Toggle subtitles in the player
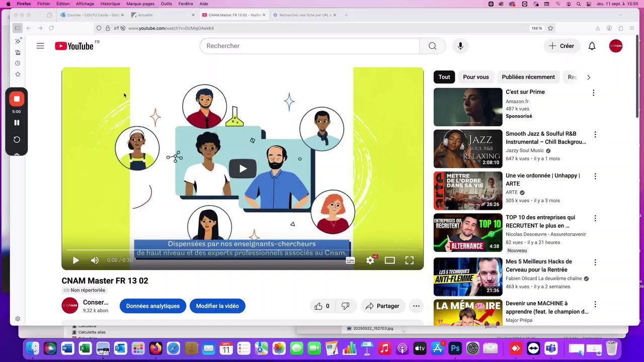 click(350, 260)
